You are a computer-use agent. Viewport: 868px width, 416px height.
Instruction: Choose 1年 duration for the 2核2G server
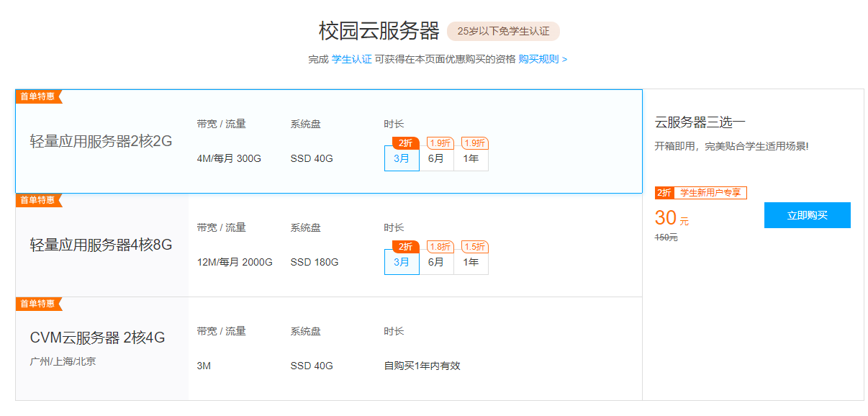tap(471, 158)
